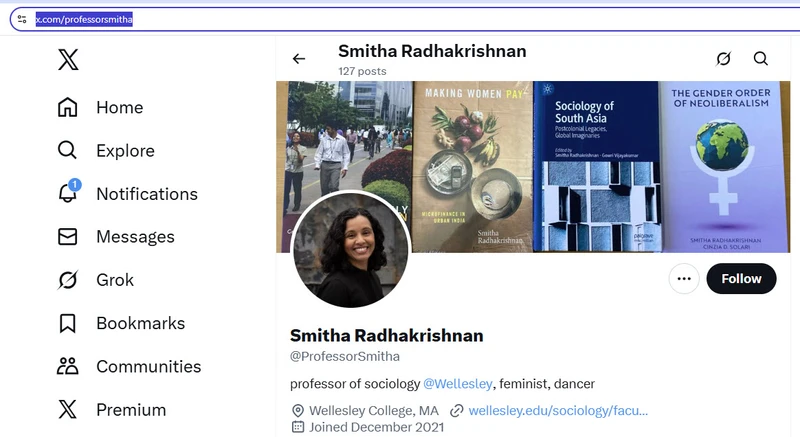
Task: Open the Bookmarks menu label
Action: pos(141,323)
